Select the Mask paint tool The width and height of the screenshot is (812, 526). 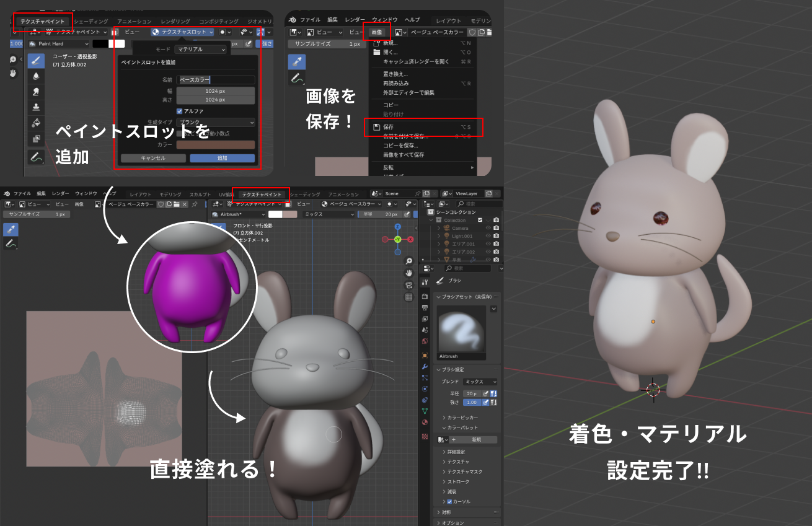point(36,139)
